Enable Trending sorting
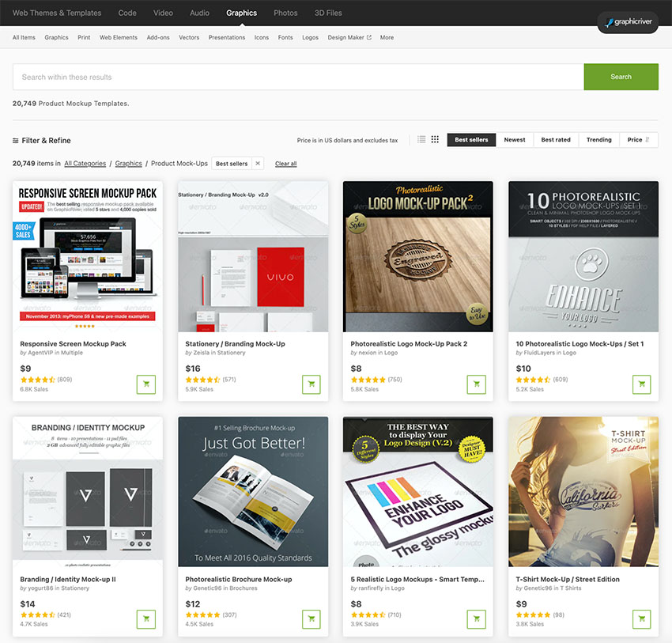The width and height of the screenshot is (672, 643). pos(598,139)
